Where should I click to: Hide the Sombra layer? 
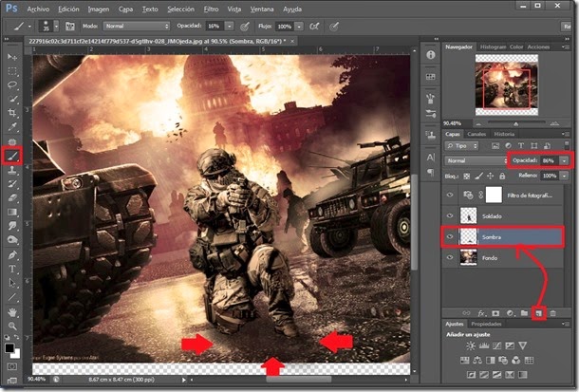[450, 236]
